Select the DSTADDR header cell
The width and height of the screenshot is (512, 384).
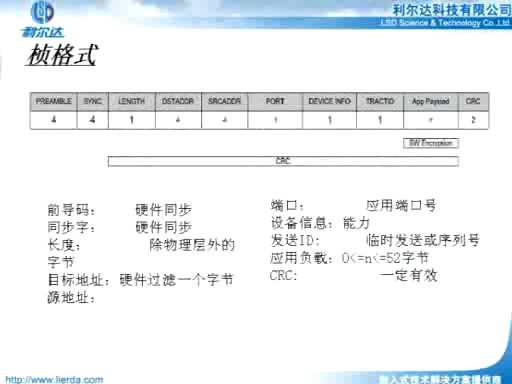(178, 101)
